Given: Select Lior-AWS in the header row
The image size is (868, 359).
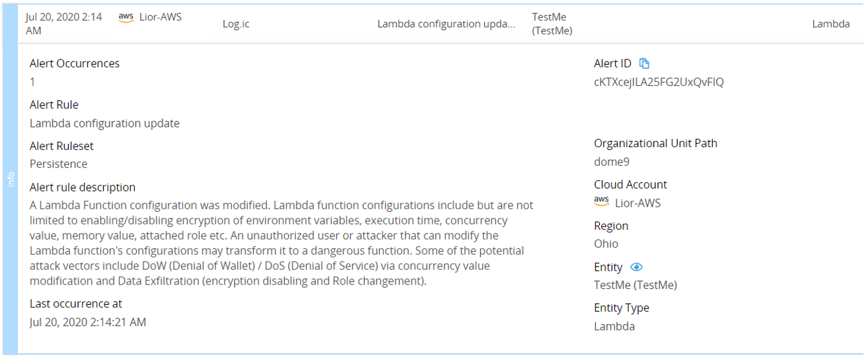Looking at the screenshot, I should pyautogui.click(x=161, y=17).
